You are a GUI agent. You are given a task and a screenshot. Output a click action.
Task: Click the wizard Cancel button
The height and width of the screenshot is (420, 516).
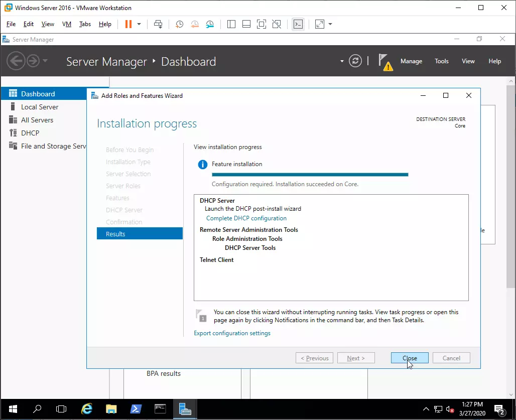click(451, 358)
